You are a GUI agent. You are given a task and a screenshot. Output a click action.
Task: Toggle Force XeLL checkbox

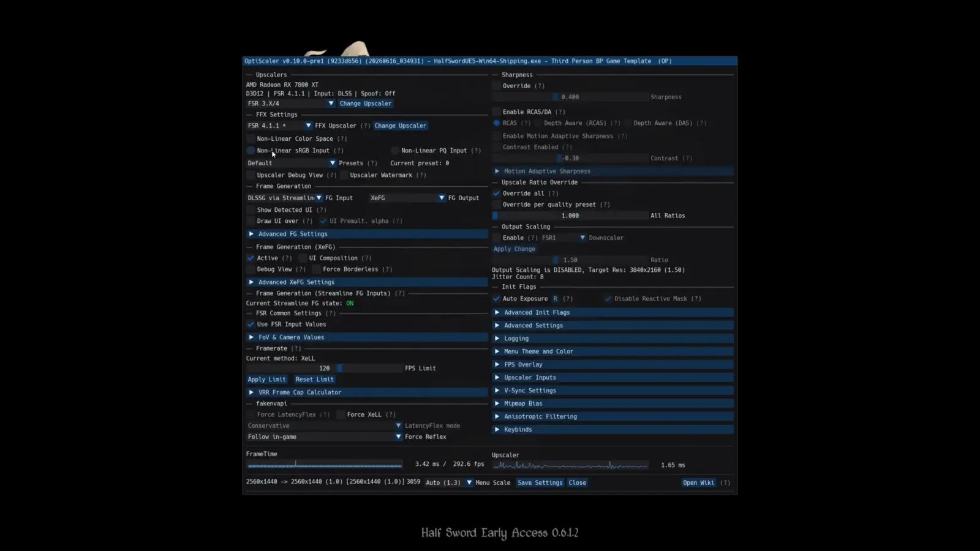click(x=341, y=415)
